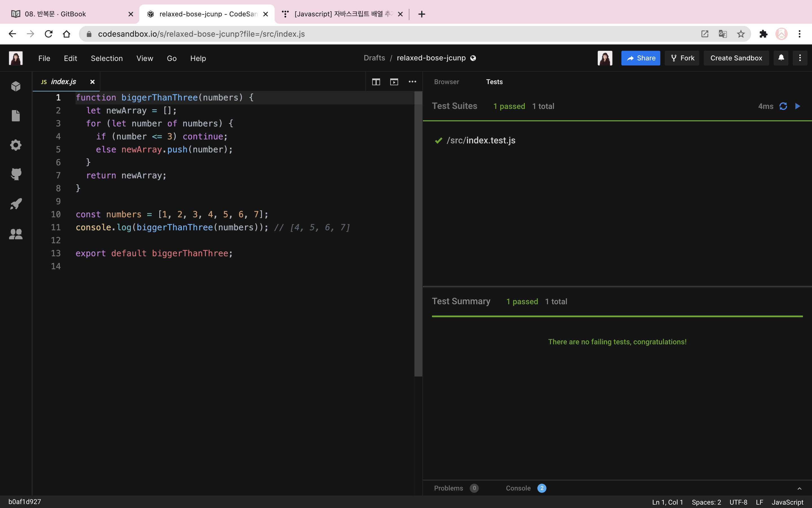Open a new browser tab
This screenshot has width=812, height=508.
[x=422, y=14]
